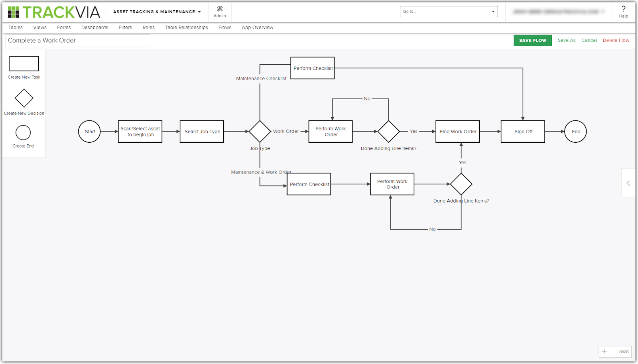Select the middle row Done Adding Line Items diamond
638x364 pixels.
click(389, 132)
